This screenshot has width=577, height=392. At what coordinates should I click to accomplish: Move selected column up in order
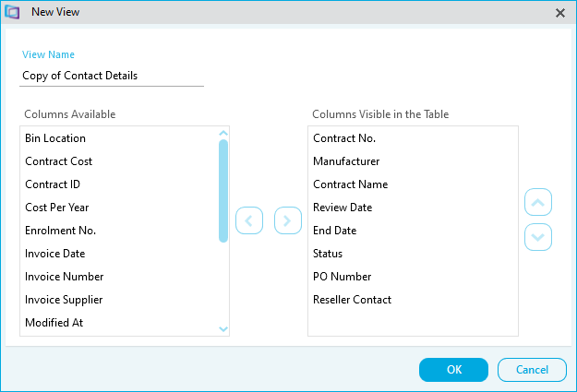pos(537,202)
